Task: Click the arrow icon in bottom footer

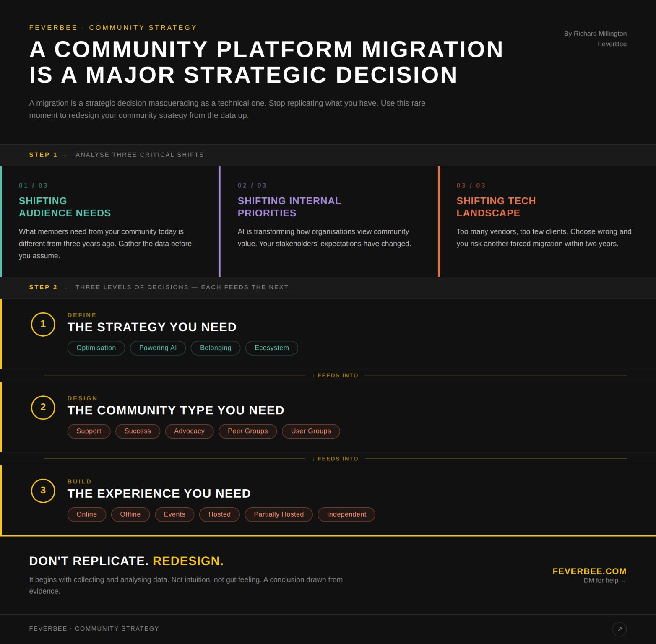Action: pyautogui.click(x=619, y=629)
